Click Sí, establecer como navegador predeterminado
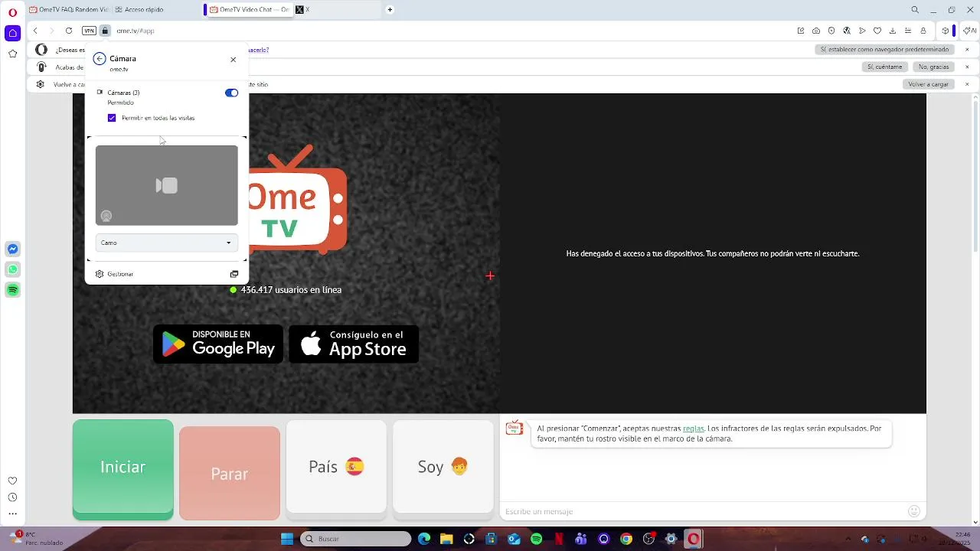Screen dimensions: 980x551 [x=884, y=50]
